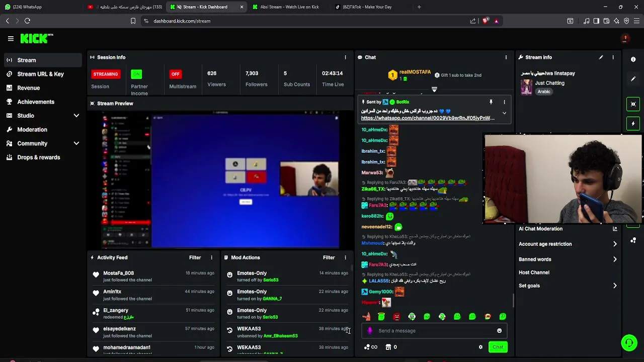
Task: Pin icon on the BotRix pinned message
Action: point(491,102)
